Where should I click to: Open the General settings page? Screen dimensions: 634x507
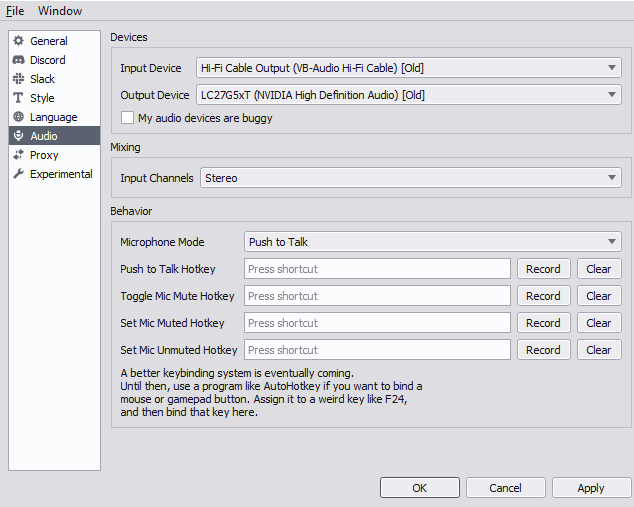(x=54, y=41)
